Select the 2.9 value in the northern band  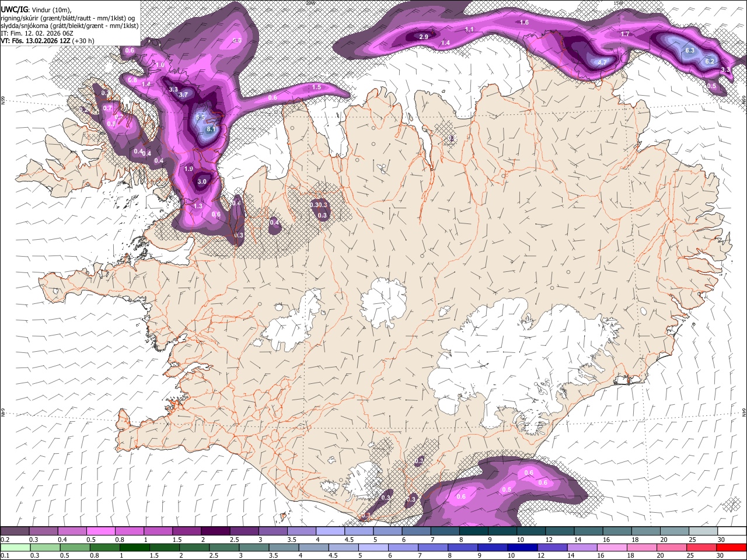pos(424,37)
